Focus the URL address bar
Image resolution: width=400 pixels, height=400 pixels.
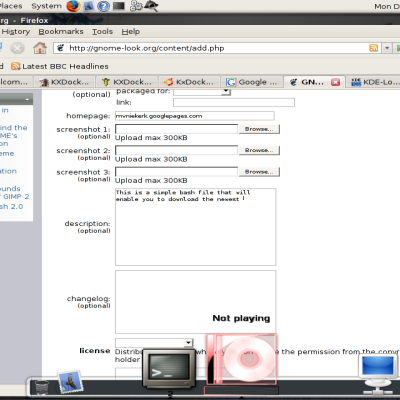213,48
